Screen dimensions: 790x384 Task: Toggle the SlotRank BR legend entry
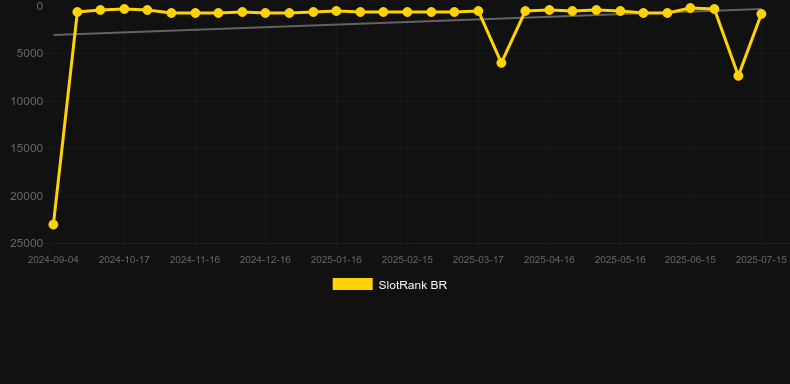pyautogui.click(x=389, y=285)
